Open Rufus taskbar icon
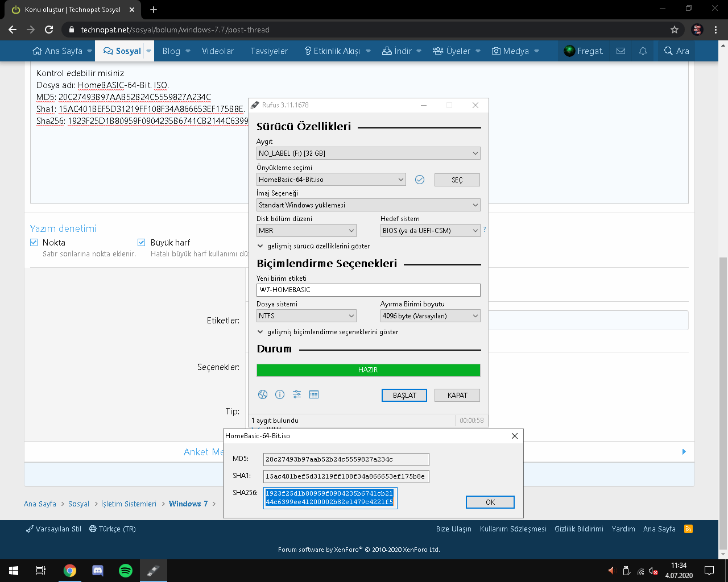The width and height of the screenshot is (728, 582). pos(154,571)
